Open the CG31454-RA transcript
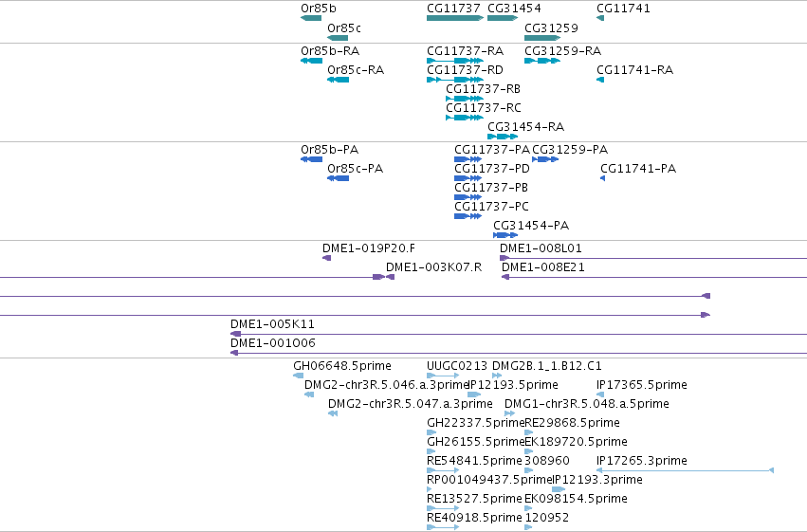Screen dimensions: 807x532 (503, 137)
